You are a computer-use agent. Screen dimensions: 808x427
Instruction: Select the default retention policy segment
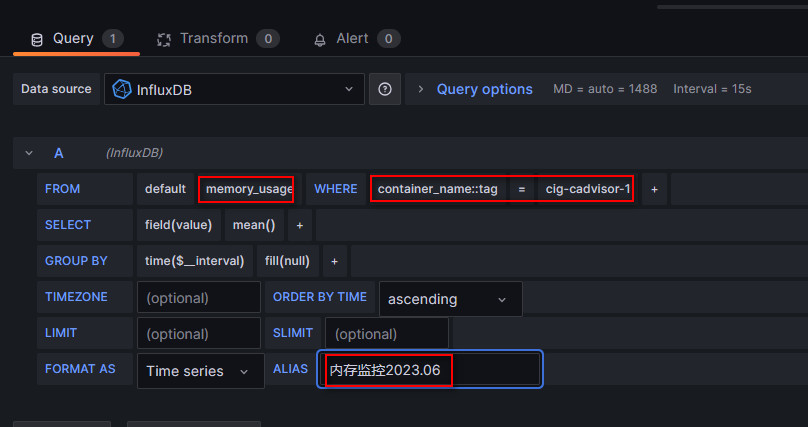165,189
